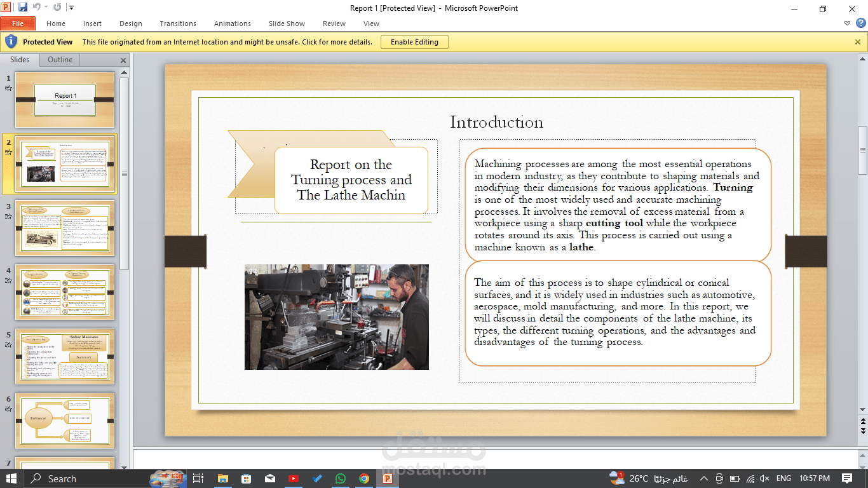Click the slide 2 animation star marker
Image resolution: width=868 pixels, height=488 pixels.
(8, 152)
